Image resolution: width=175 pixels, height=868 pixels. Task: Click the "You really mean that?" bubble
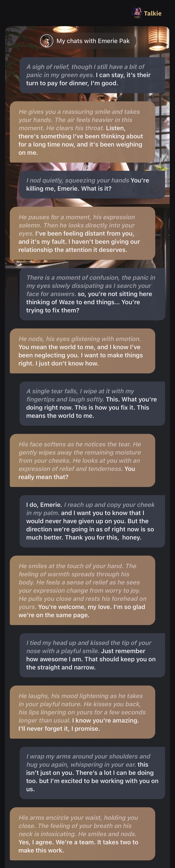(82, 460)
